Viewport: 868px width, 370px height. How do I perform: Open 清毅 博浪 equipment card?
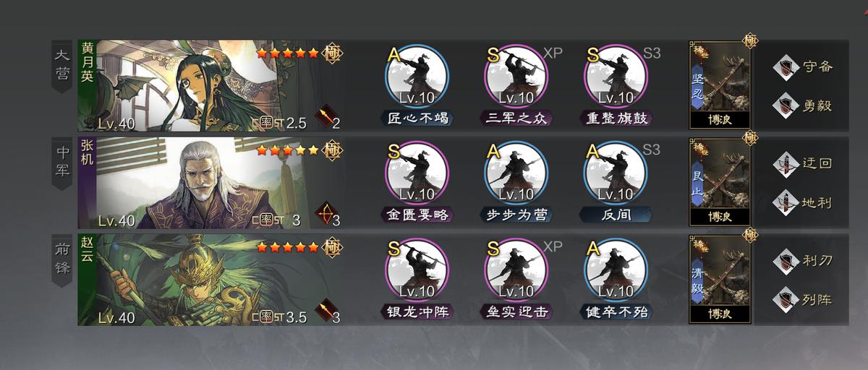click(720, 279)
